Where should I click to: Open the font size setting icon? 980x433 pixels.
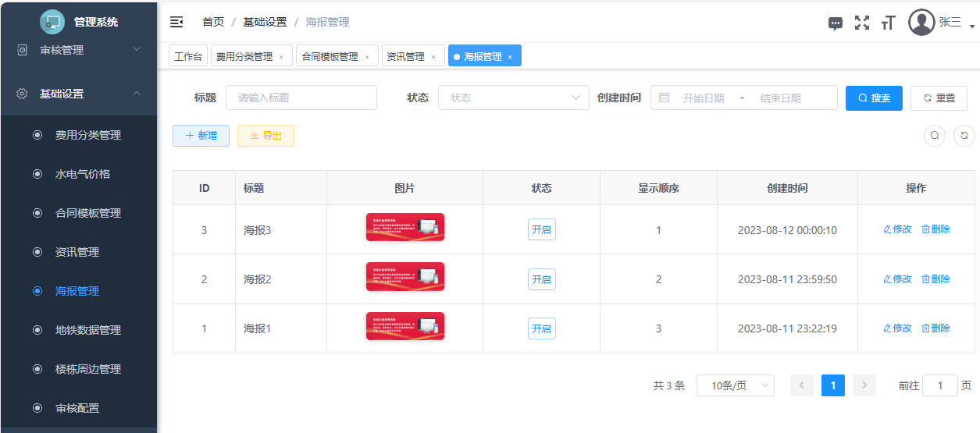click(x=888, y=23)
